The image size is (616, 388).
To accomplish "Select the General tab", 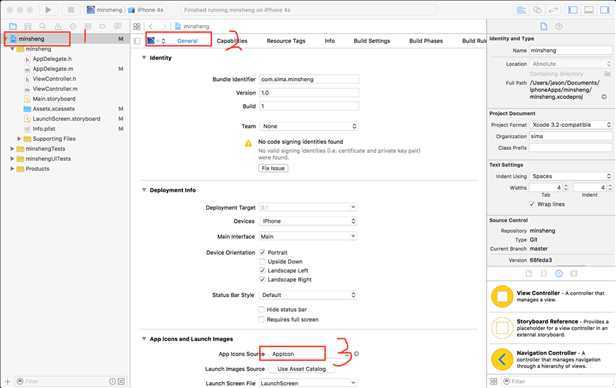I will 187,41.
